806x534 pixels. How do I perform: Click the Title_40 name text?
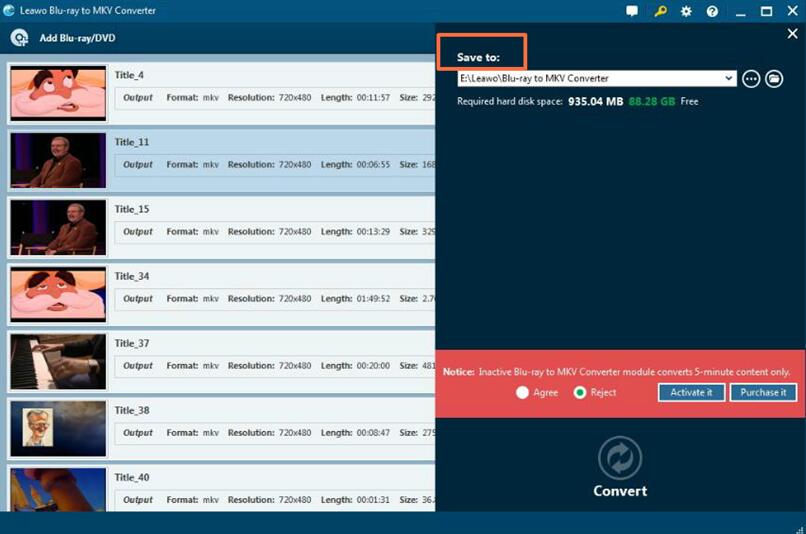(x=132, y=477)
